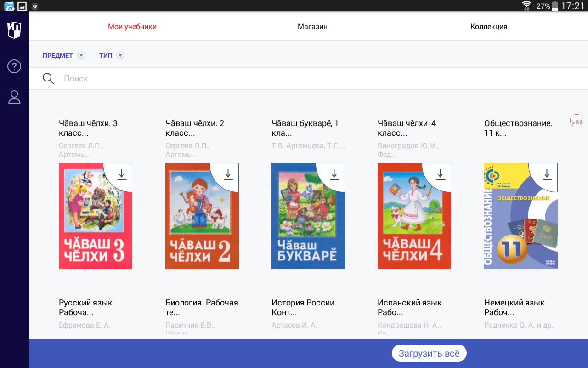This screenshot has width=588, height=368.
Task: Switch to Магазин tab
Action: pos(312,27)
